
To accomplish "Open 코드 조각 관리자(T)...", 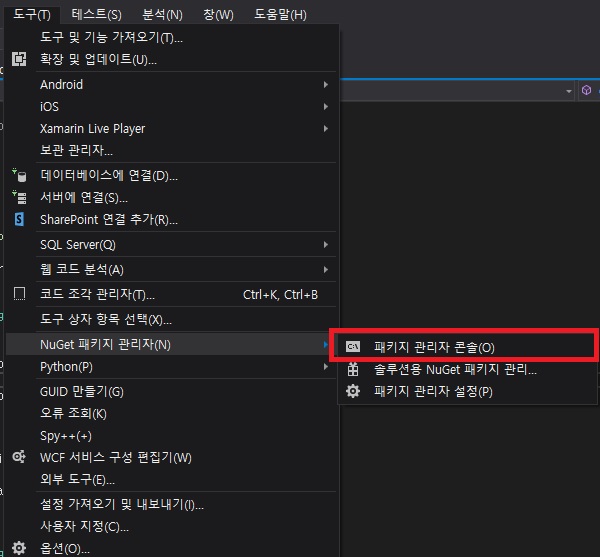I will 97,294.
